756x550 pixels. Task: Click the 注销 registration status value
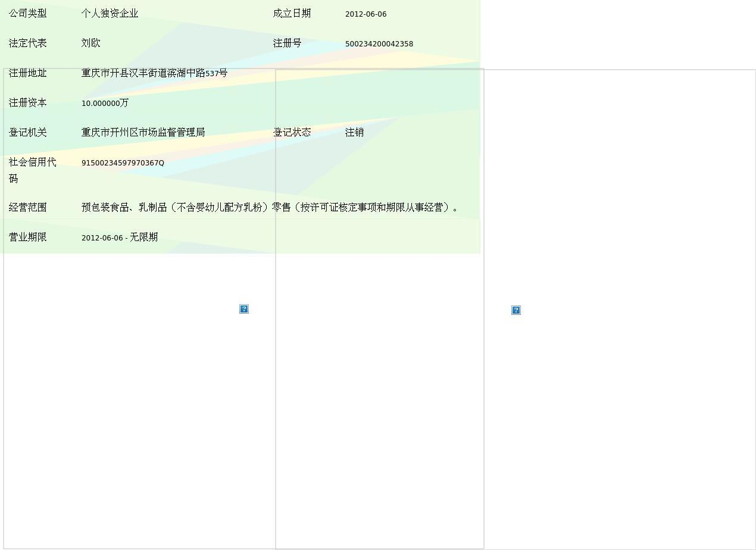coord(354,132)
